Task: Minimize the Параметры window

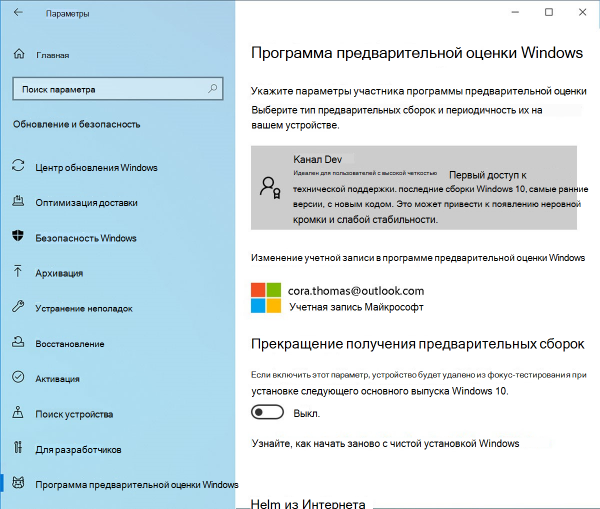Action: pos(515,12)
